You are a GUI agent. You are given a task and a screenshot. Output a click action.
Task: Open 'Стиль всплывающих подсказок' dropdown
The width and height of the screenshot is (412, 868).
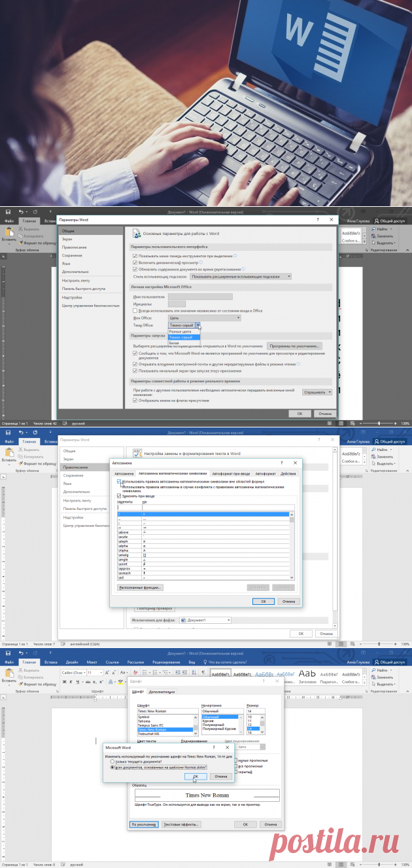tap(241, 276)
